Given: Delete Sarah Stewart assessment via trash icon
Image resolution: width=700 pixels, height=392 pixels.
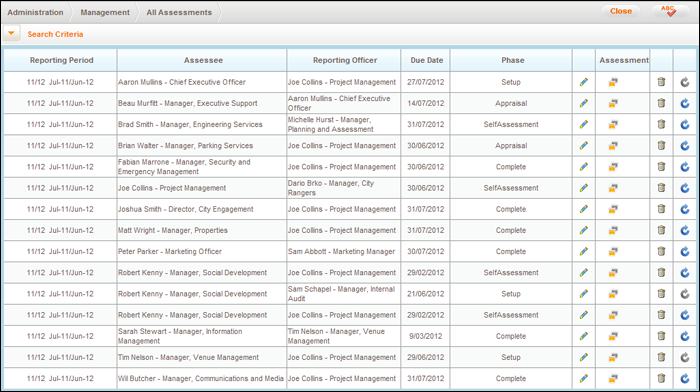Looking at the screenshot, I should (661, 336).
